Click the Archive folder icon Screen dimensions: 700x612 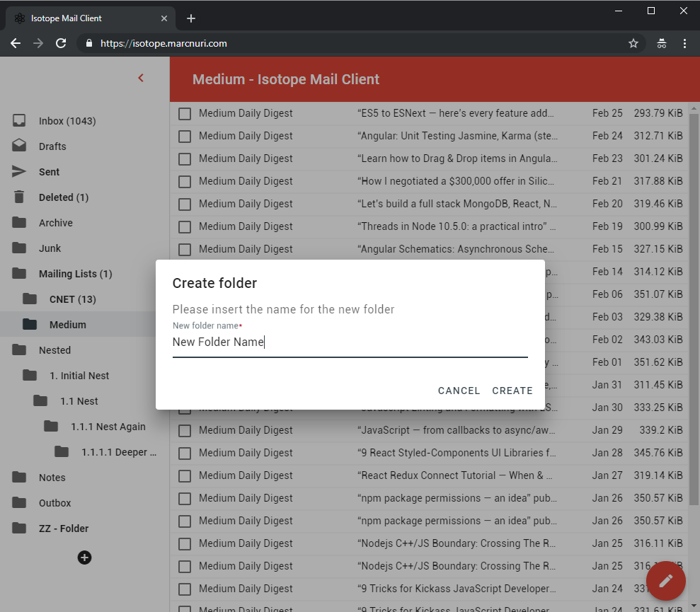coord(19,222)
